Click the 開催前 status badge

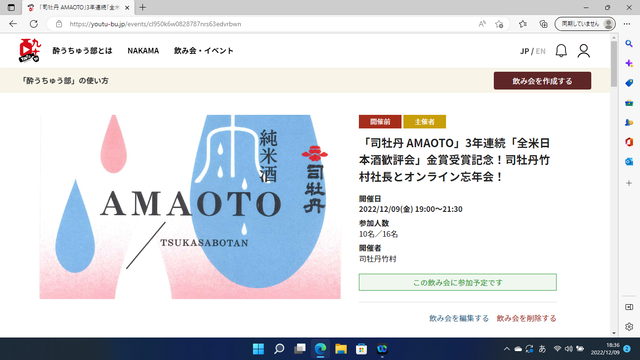tap(380, 122)
